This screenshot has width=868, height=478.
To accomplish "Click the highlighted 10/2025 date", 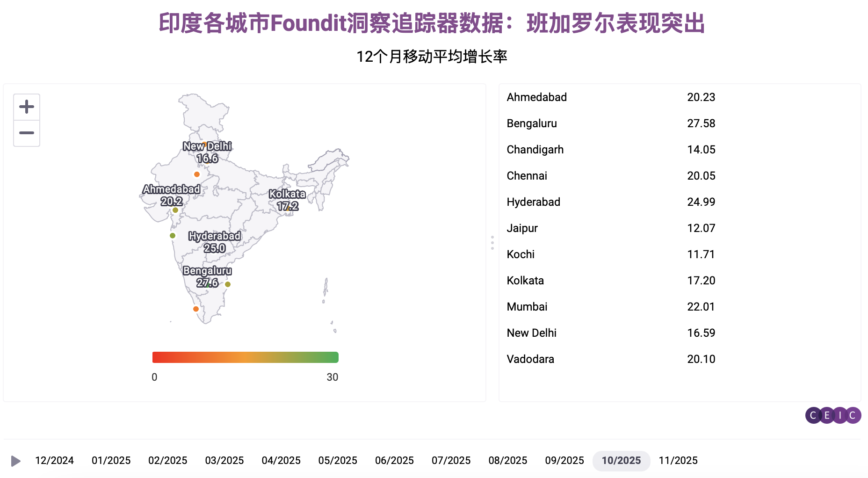I will pos(621,461).
